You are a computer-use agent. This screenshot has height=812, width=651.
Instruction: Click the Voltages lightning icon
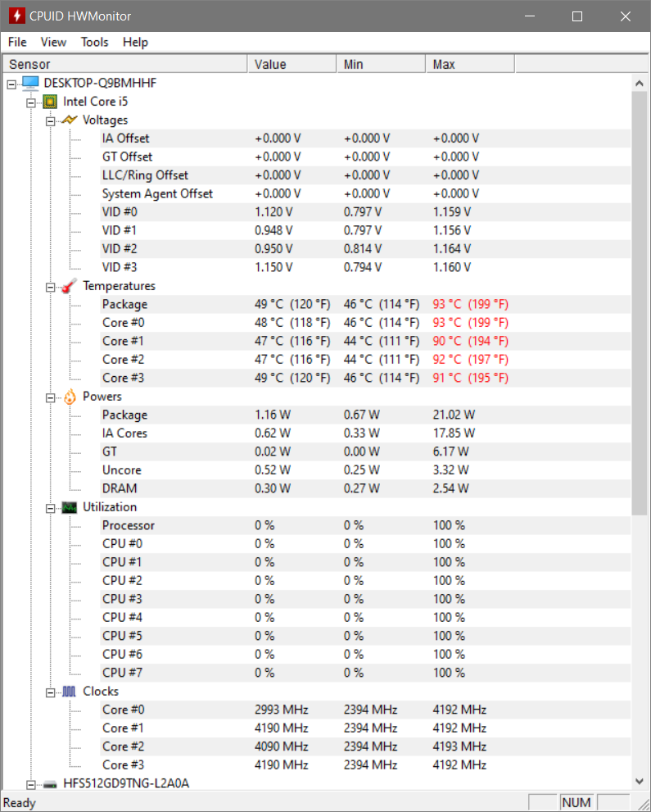click(x=70, y=120)
